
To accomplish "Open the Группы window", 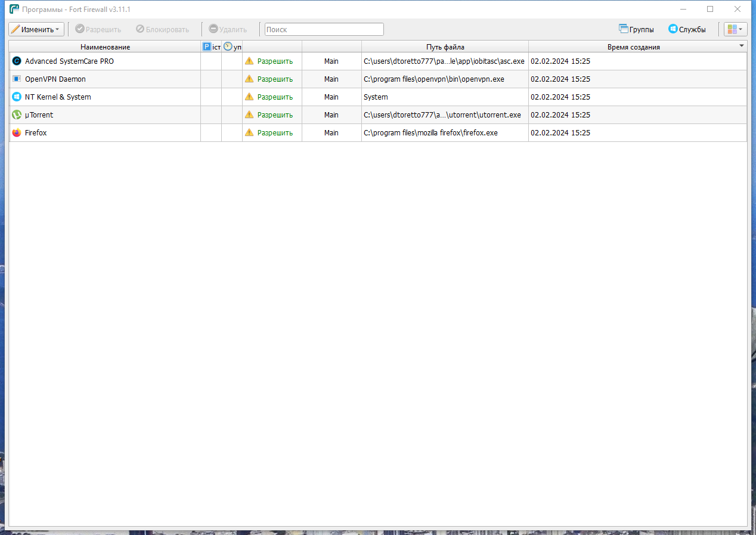I will pos(636,29).
